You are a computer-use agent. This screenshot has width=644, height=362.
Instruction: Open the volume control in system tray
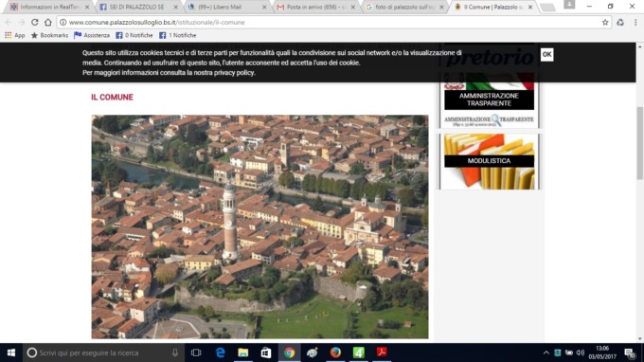581,353
